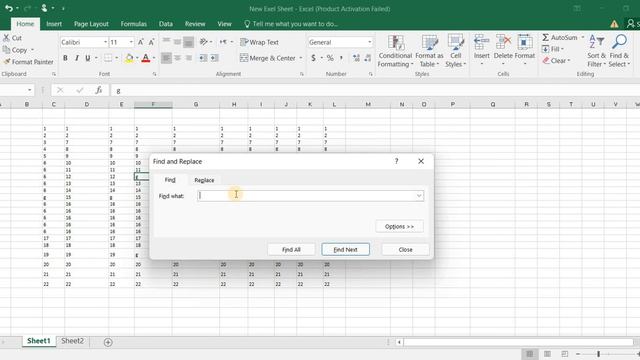640x360 pixels.
Task: Click Find All button
Action: [291, 249]
